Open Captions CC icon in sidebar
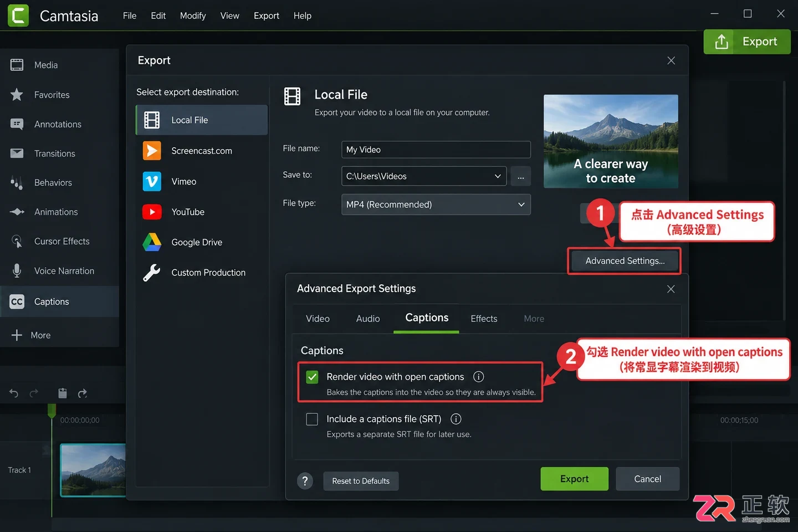Image resolution: width=798 pixels, height=532 pixels. pos(17,301)
